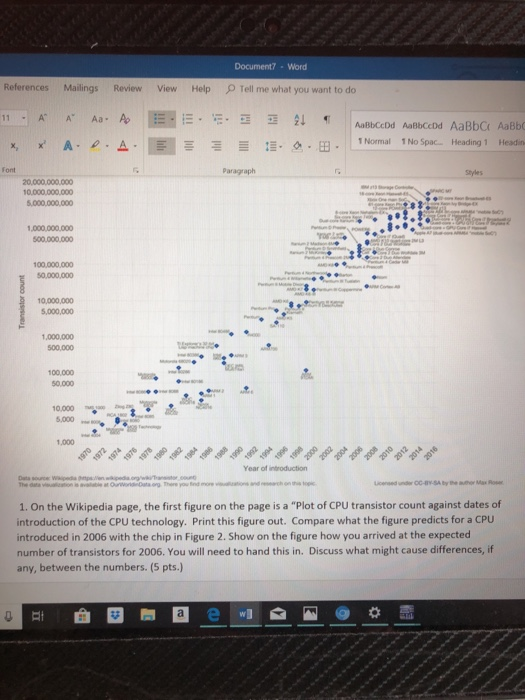The image size is (525, 700).
Task: Open Microsoft Edge from the taskbar
Action: pyautogui.click(x=214, y=616)
